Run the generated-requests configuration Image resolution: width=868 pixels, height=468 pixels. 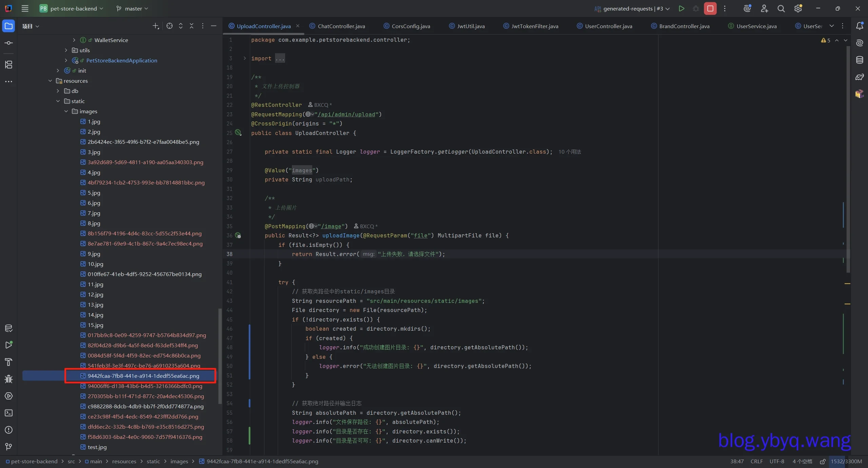point(681,8)
